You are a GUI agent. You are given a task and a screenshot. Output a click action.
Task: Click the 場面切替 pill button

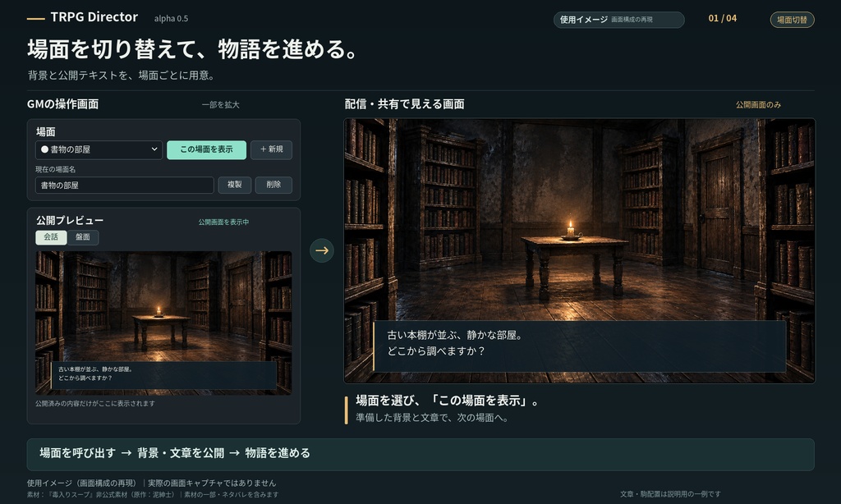(793, 20)
